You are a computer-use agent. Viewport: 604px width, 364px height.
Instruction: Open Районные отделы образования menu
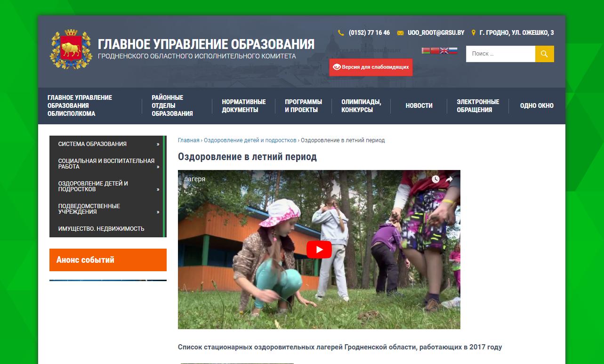pyautogui.click(x=172, y=105)
